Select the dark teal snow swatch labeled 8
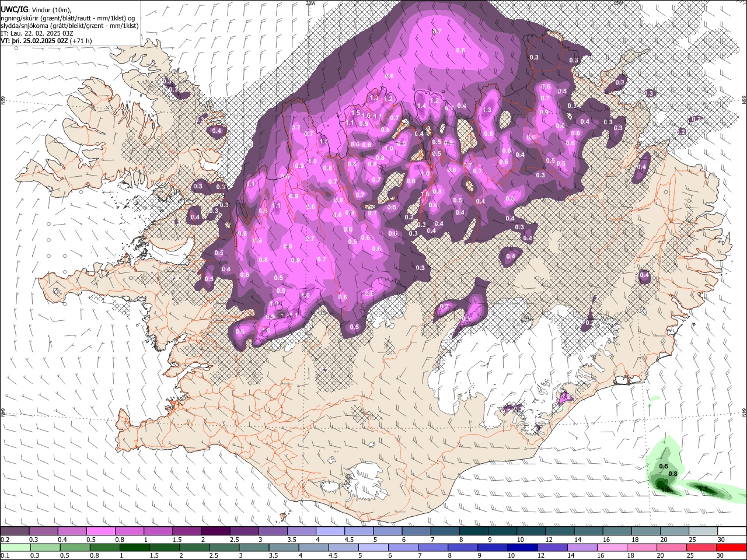Viewport: 747px width, 560px height. coord(473,531)
